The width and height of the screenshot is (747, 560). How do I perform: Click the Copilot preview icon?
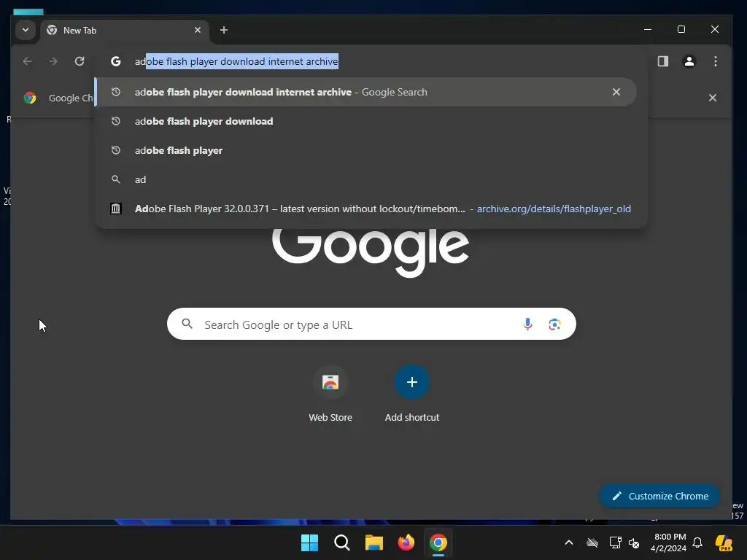pos(724,542)
